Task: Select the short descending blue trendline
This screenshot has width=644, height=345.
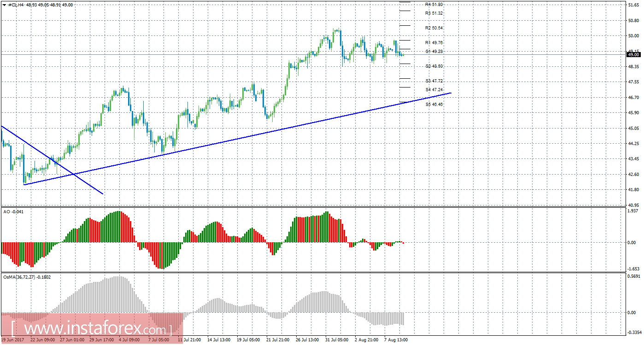Action: pyautogui.click(x=52, y=159)
